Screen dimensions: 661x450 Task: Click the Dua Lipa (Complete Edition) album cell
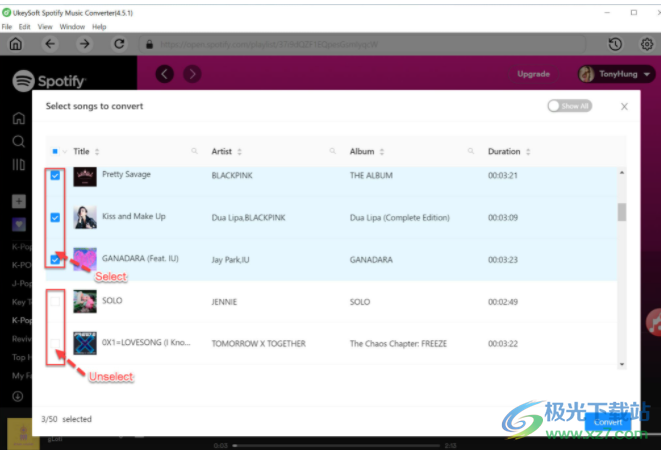point(400,218)
